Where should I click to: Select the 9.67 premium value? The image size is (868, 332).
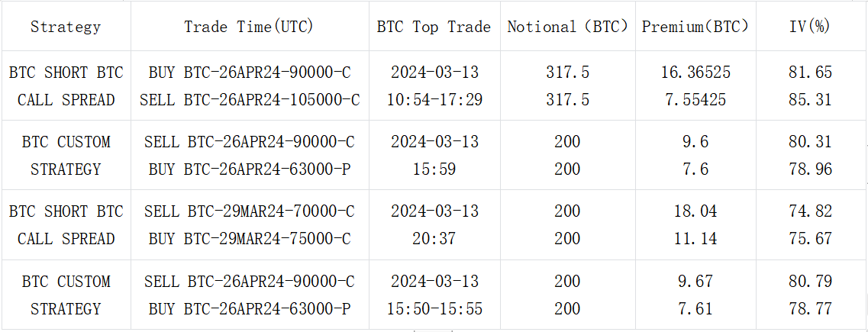click(x=695, y=282)
